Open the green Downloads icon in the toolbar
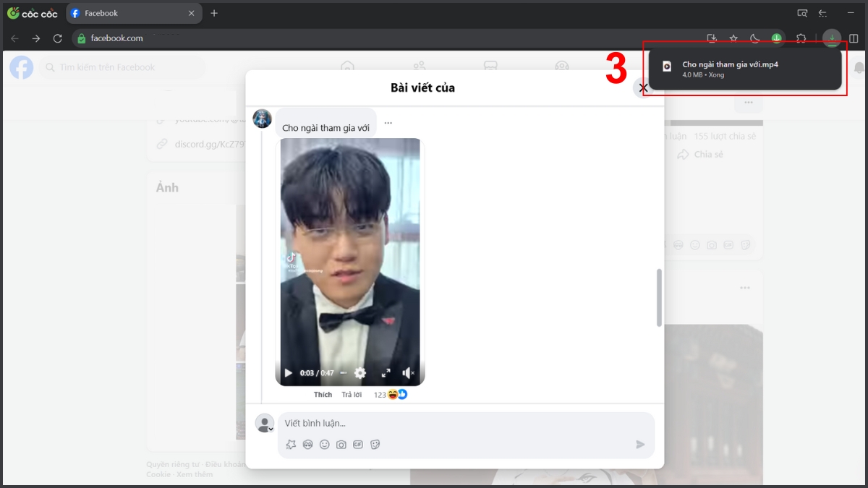This screenshot has width=868, height=488. [x=776, y=38]
